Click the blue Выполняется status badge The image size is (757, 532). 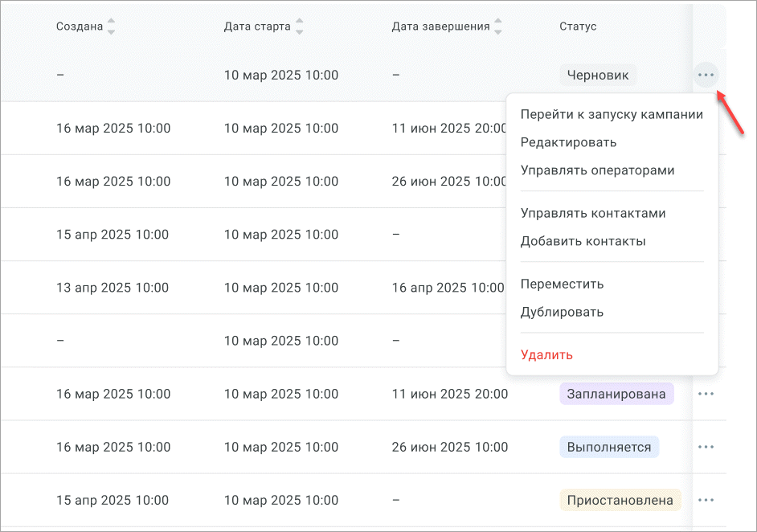(x=608, y=447)
